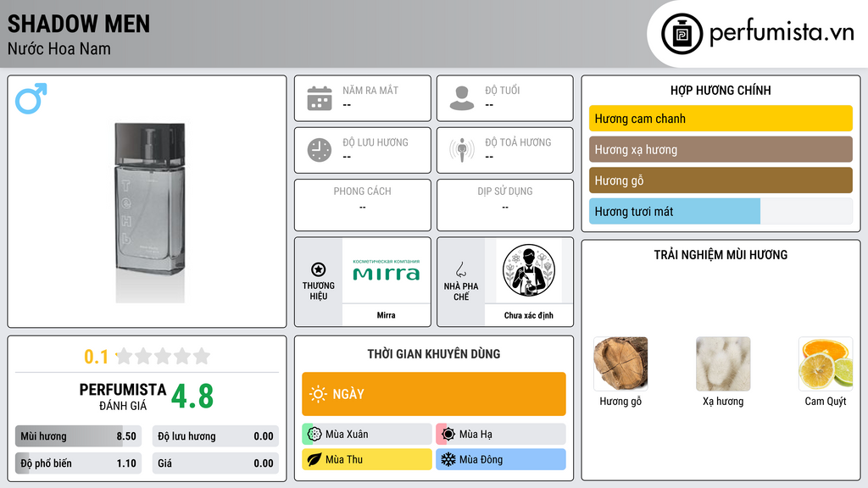Click the sun icon beside Ngày
Image resolution: width=868 pixels, height=488 pixels.
(x=319, y=394)
